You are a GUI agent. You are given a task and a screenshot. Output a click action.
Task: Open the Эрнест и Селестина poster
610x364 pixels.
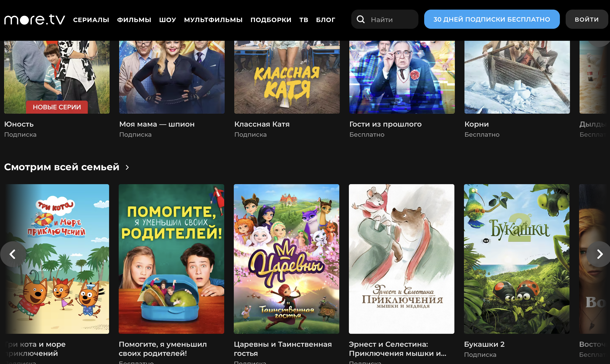402,259
